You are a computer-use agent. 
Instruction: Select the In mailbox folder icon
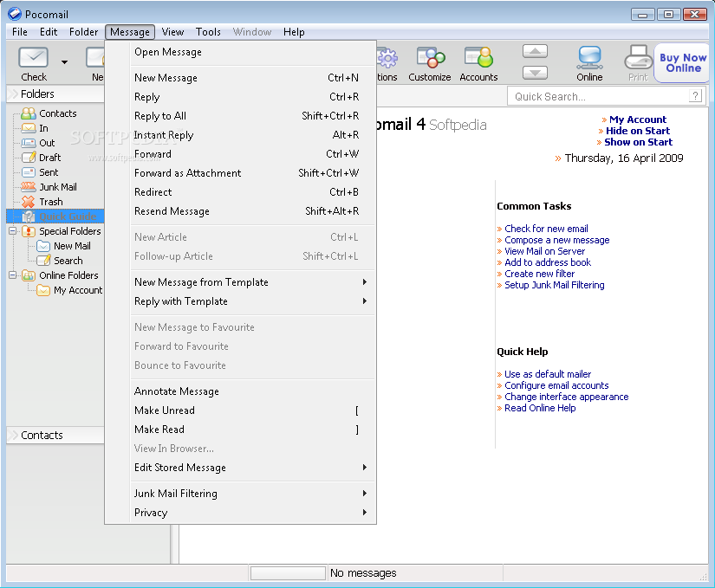click(29, 128)
